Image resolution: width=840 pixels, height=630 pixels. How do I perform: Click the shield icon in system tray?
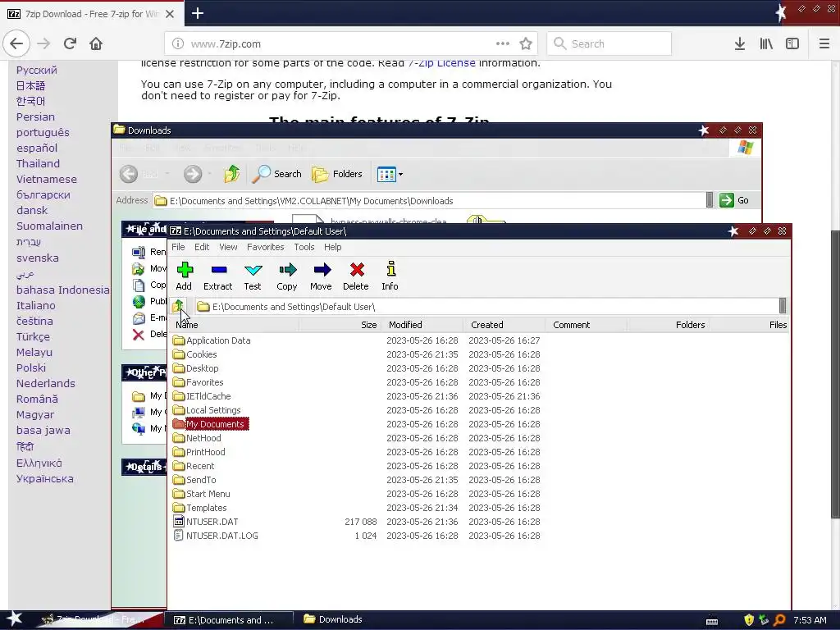[749, 620]
